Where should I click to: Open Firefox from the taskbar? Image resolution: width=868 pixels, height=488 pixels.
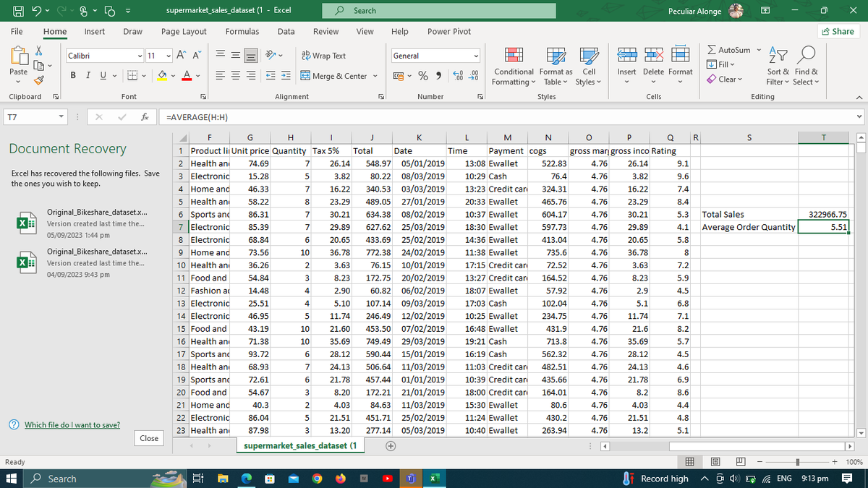click(341, 479)
